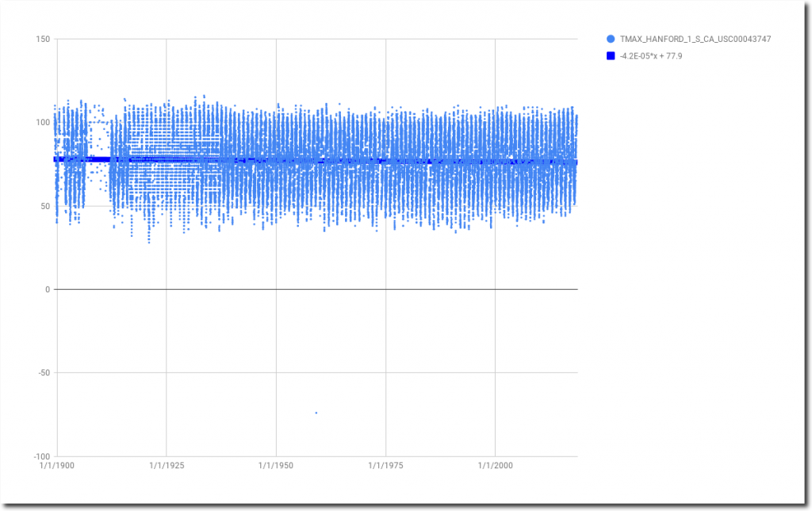
Task: Click the 150 label on the vertical axis
Action: [42, 39]
